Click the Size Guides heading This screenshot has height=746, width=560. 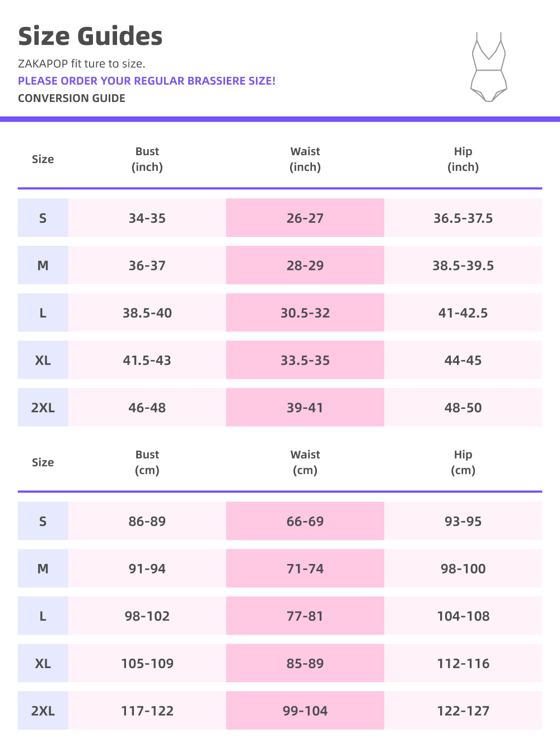pos(90,36)
